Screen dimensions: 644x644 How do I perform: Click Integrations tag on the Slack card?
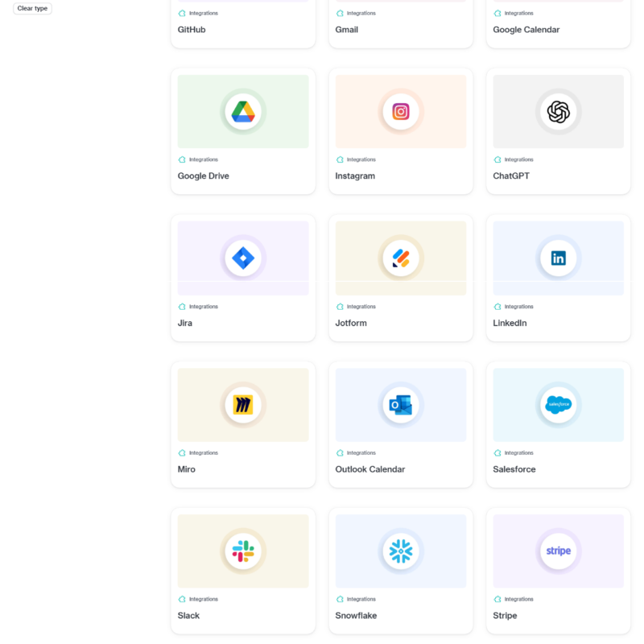point(203,600)
